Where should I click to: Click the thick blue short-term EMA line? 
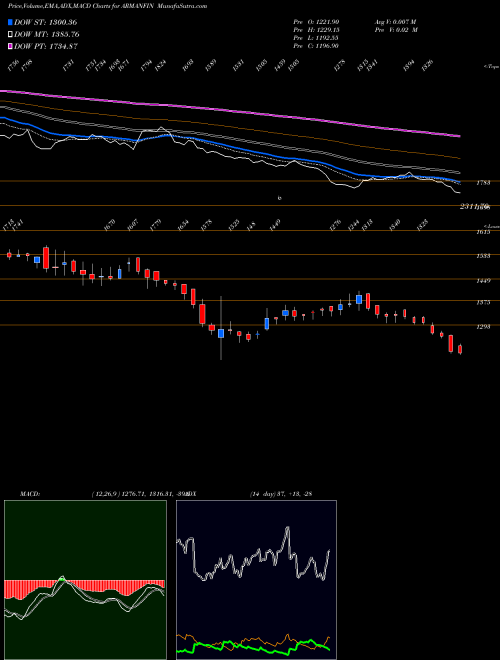(229, 147)
